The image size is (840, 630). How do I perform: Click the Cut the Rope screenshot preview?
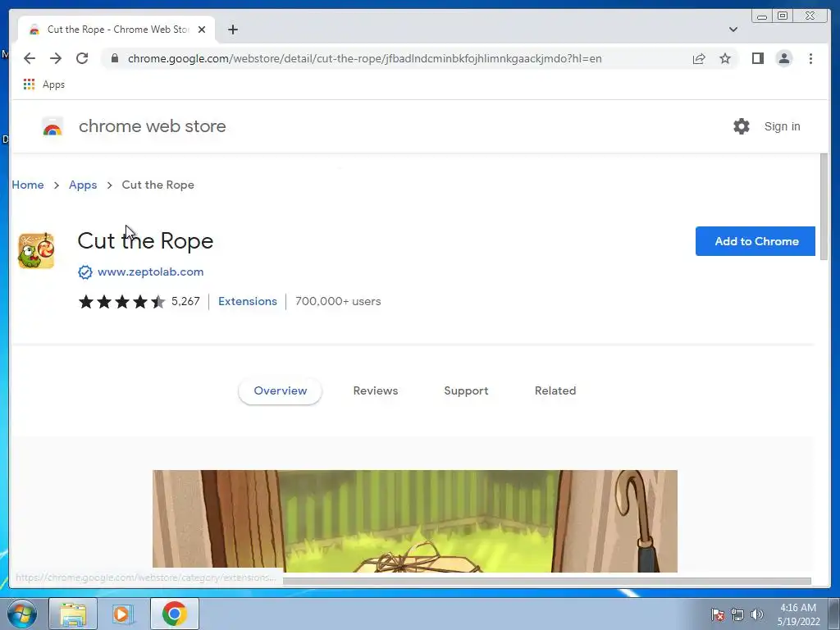pyautogui.click(x=414, y=521)
